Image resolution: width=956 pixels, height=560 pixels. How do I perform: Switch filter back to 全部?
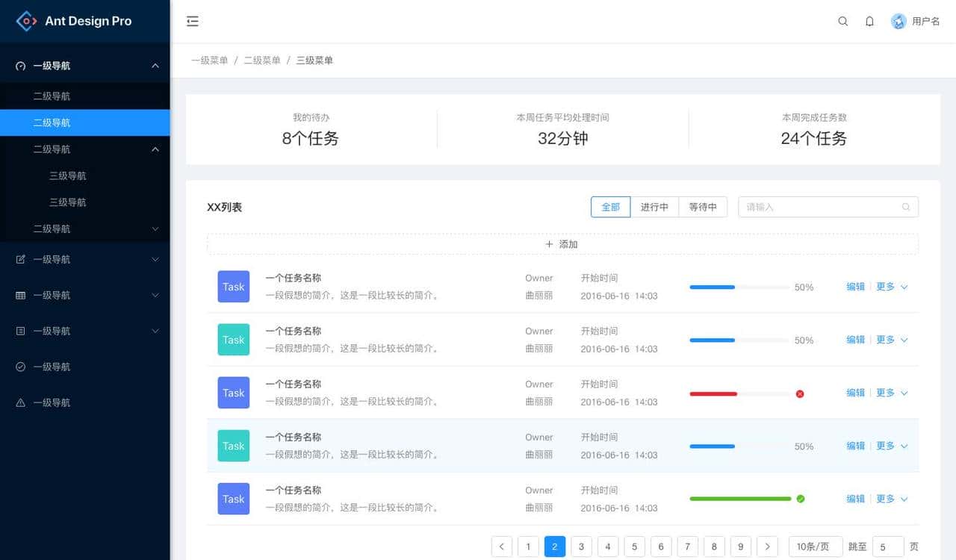(x=610, y=207)
